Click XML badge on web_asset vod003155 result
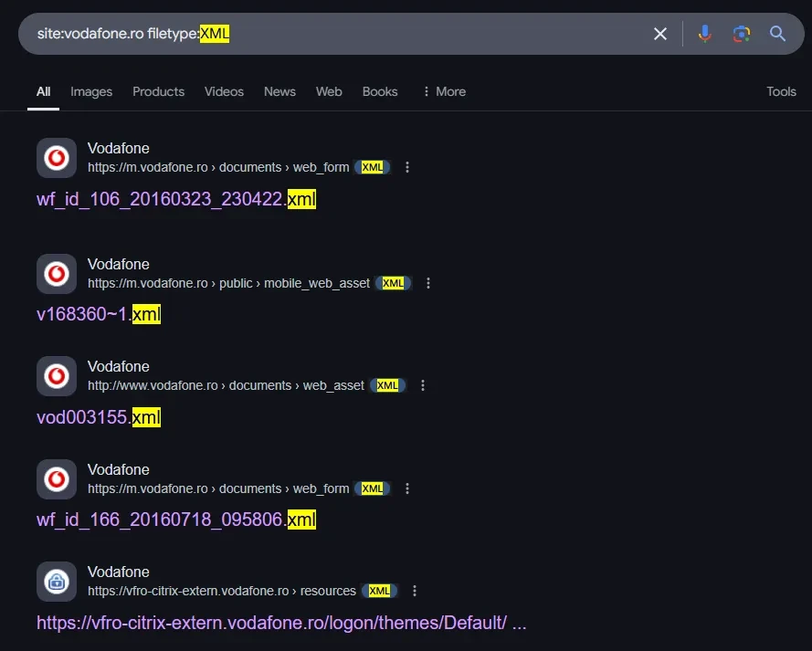The image size is (812, 651). tap(388, 385)
